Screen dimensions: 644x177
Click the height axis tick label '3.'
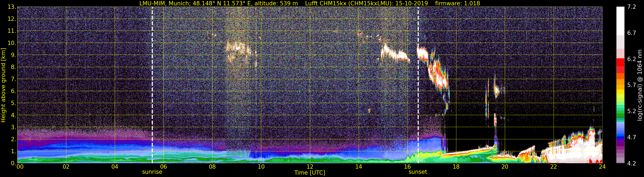tap(13, 127)
